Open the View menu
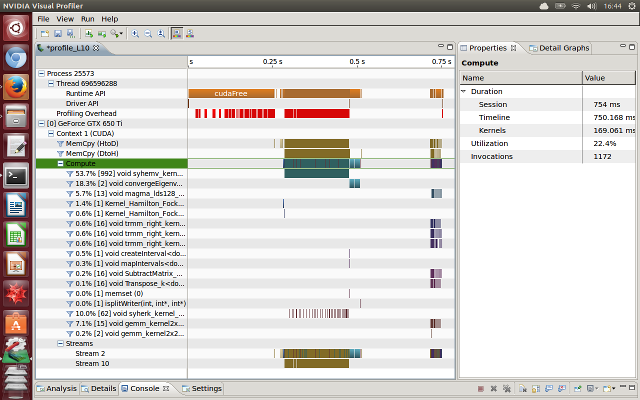The width and height of the screenshot is (640, 400). [65, 19]
